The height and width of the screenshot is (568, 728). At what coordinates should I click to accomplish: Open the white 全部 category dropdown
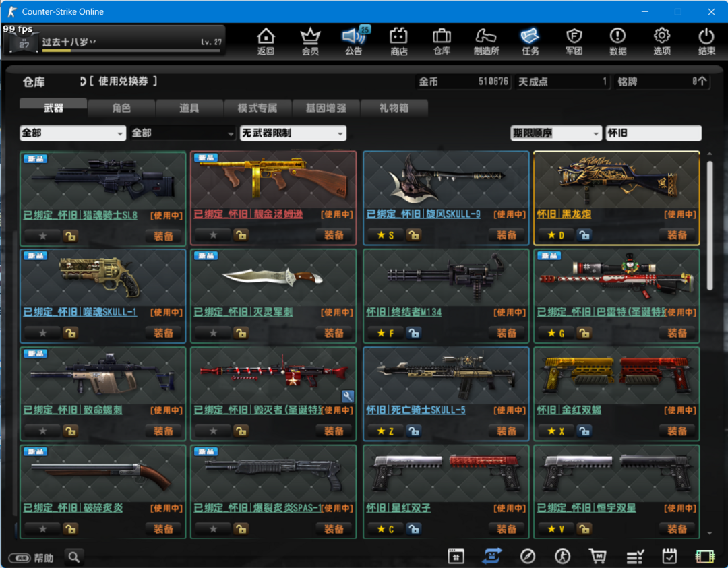click(73, 133)
